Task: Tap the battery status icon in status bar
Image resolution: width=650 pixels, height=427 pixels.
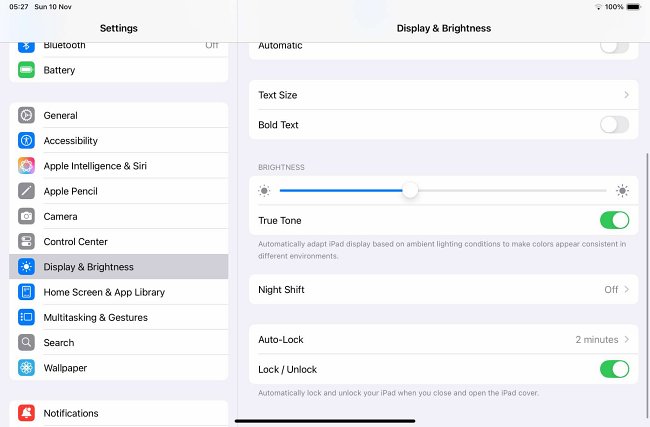Action: (634, 7)
